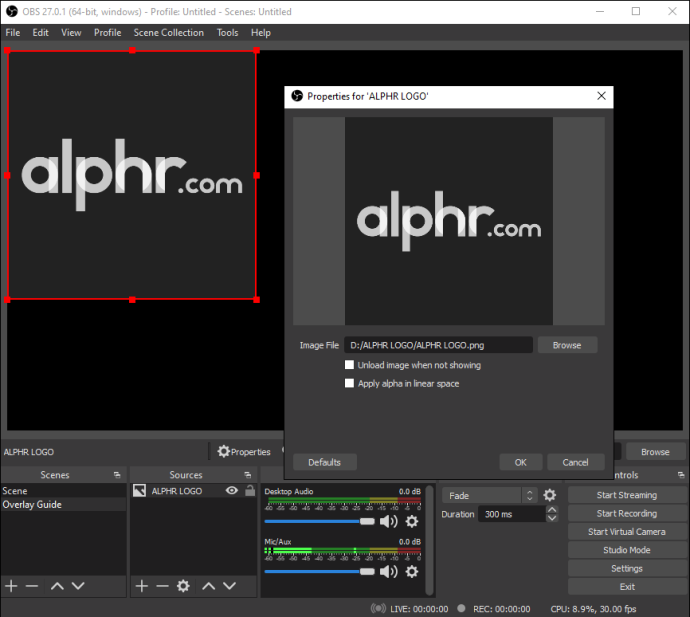Open Mic/Aux settings gear
The image size is (690, 617).
pos(411,572)
